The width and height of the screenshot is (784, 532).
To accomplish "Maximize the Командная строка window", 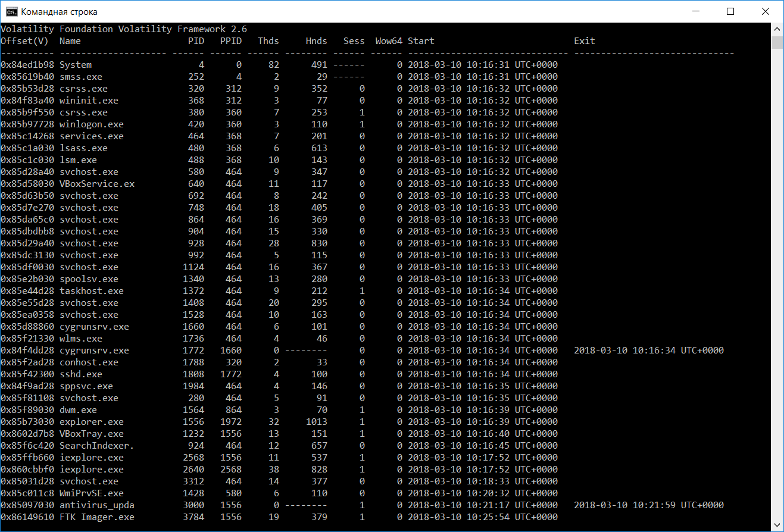I will coord(730,11).
